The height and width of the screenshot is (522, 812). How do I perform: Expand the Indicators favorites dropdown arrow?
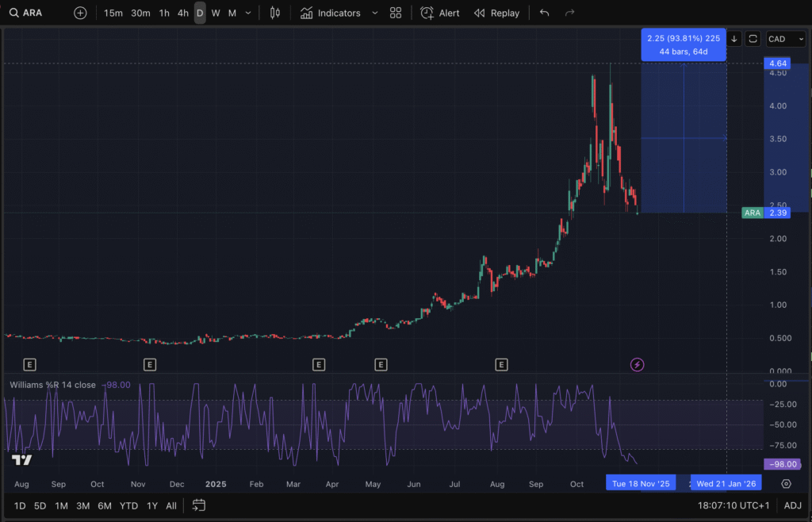375,13
